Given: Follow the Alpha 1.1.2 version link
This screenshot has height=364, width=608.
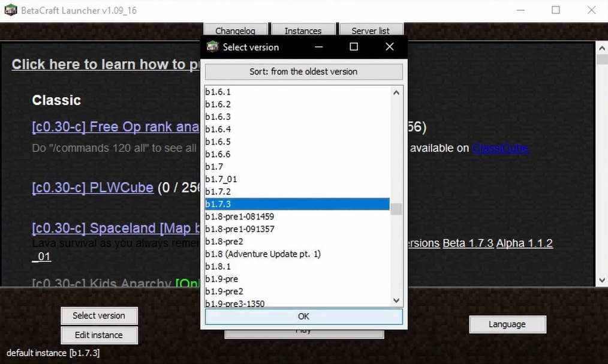Looking at the screenshot, I should point(524,243).
